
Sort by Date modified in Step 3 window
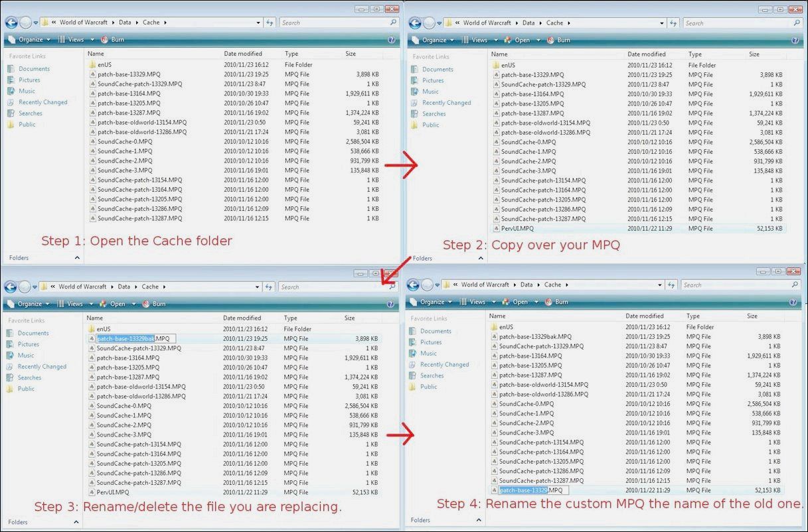(x=242, y=318)
